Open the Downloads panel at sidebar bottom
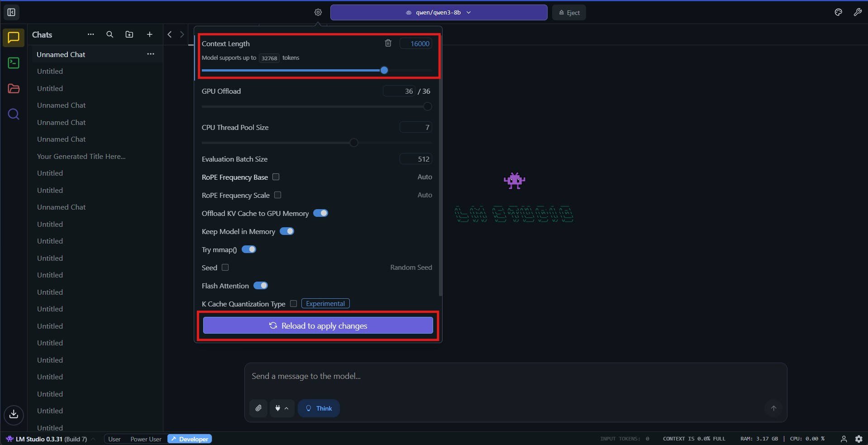868x445 pixels. click(13, 414)
